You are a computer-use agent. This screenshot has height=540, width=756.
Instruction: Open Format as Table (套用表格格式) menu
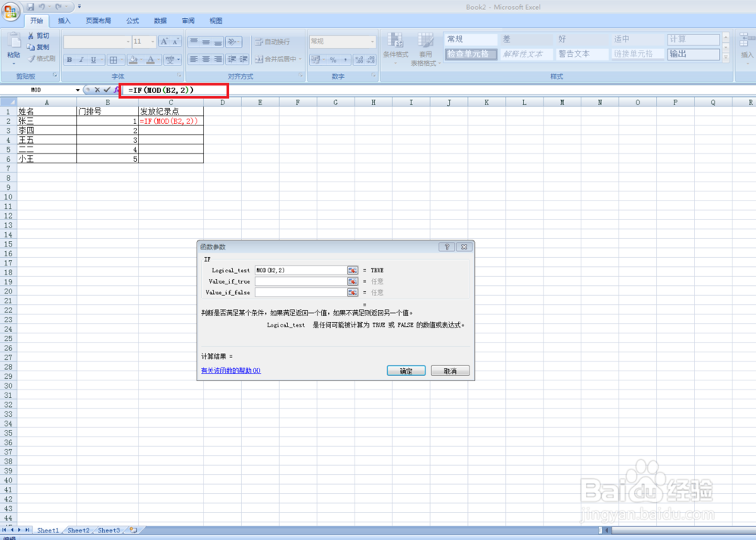pos(425,48)
